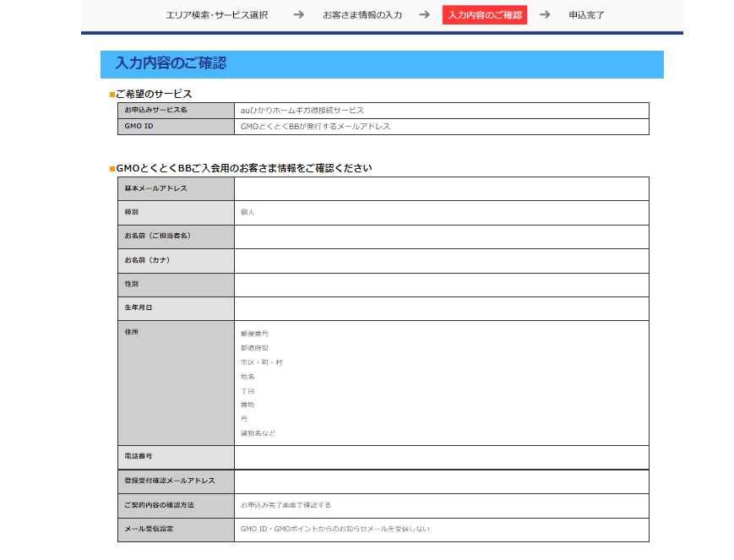734x560 pixels.
Task: Click the 丁目 address line
Action: [x=247, y=391]
